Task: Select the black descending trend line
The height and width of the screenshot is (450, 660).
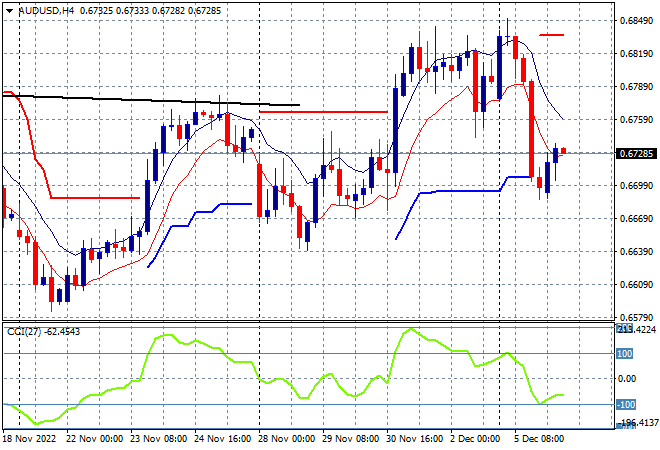Action: click(152, 101)
